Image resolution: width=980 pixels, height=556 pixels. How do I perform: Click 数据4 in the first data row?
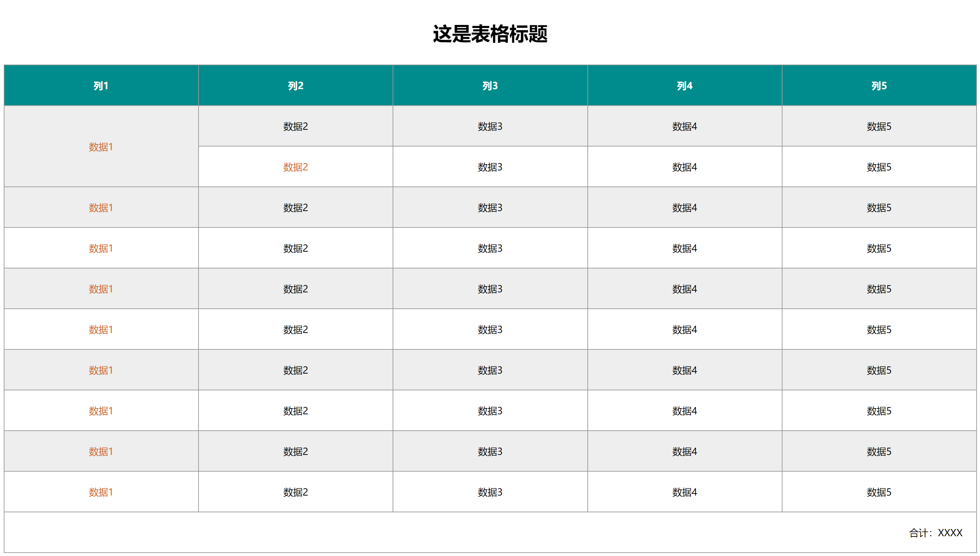685,126
